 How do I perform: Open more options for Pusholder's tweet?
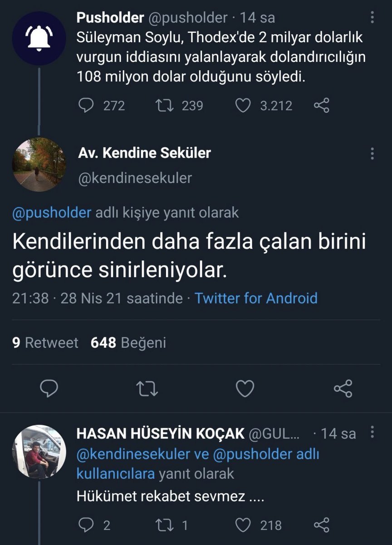(x=372, y=18)
